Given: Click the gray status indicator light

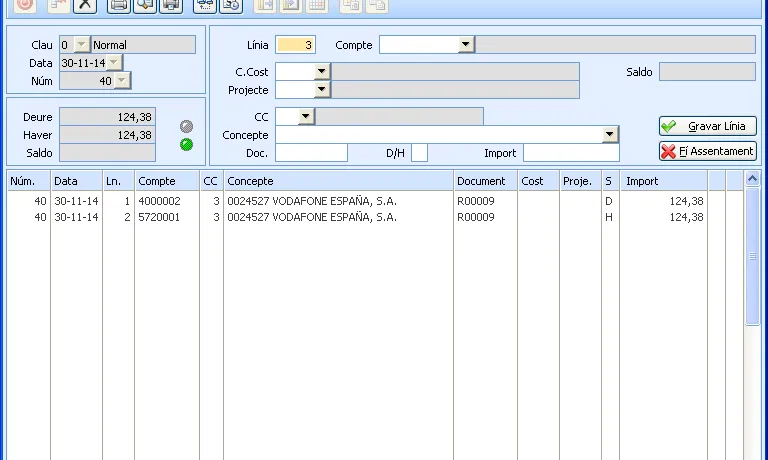Looking at the screenshot, I should click(x=187, y=127).
